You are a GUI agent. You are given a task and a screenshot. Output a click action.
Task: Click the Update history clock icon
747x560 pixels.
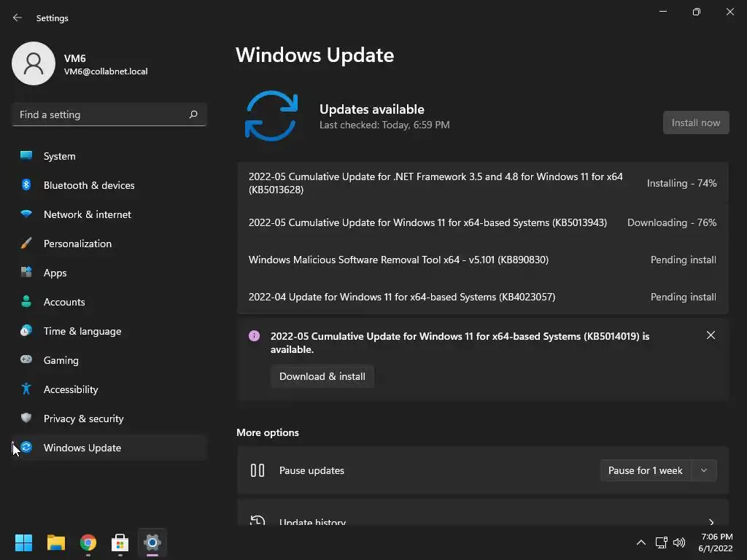click(x=258, y=520)
